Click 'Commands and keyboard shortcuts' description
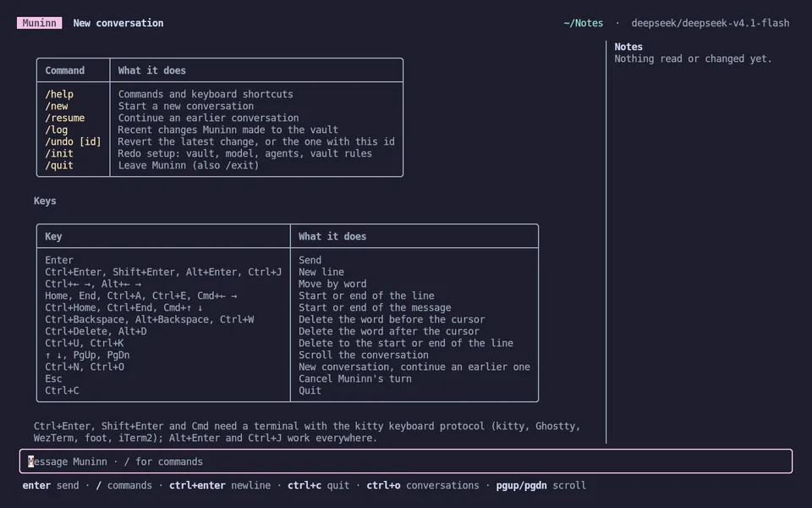812x508 pixels. [x=206, y=94]
